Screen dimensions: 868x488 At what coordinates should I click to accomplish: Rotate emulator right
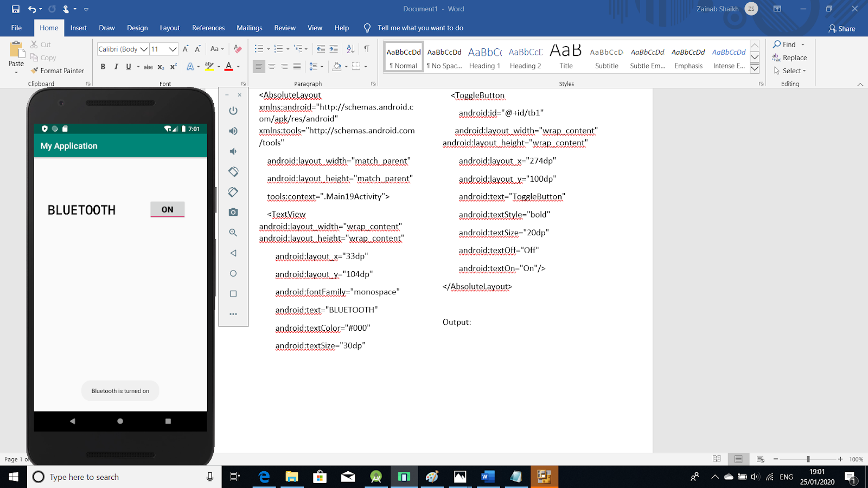(x=233, y=192)
